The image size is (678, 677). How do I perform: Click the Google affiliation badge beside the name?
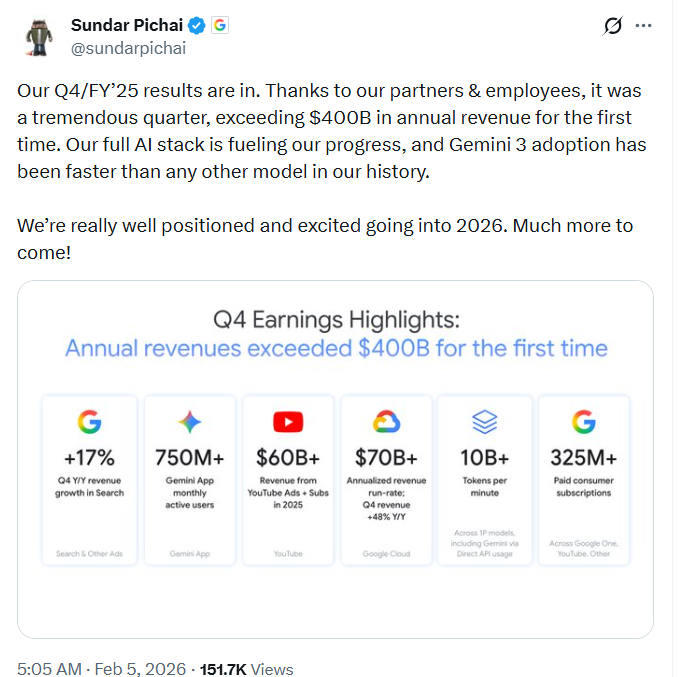pyautogui.click(x=220, y=25)
